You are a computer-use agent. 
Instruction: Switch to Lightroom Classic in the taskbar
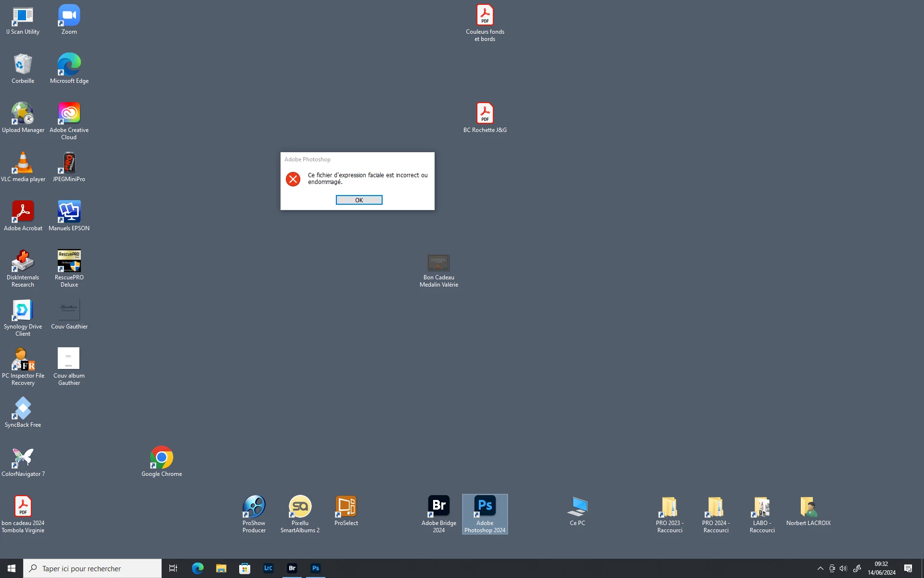(x=268, y=568)
